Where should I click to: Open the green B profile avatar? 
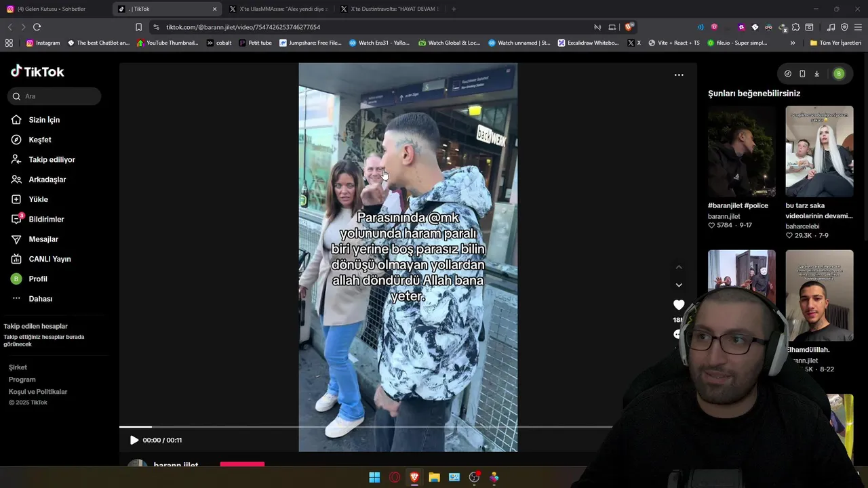point(839,74)
